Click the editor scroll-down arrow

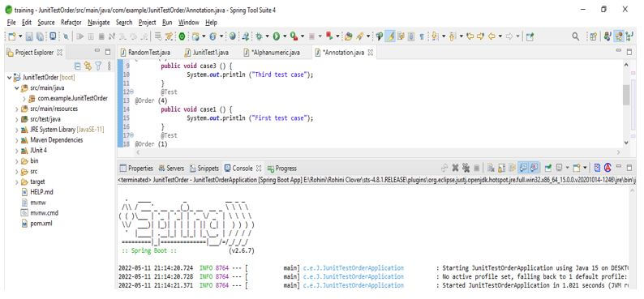(x=626, y=143)
